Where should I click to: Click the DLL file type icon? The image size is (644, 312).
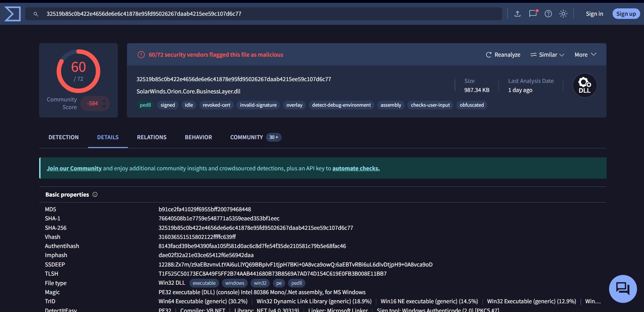[x=585, y=85]
